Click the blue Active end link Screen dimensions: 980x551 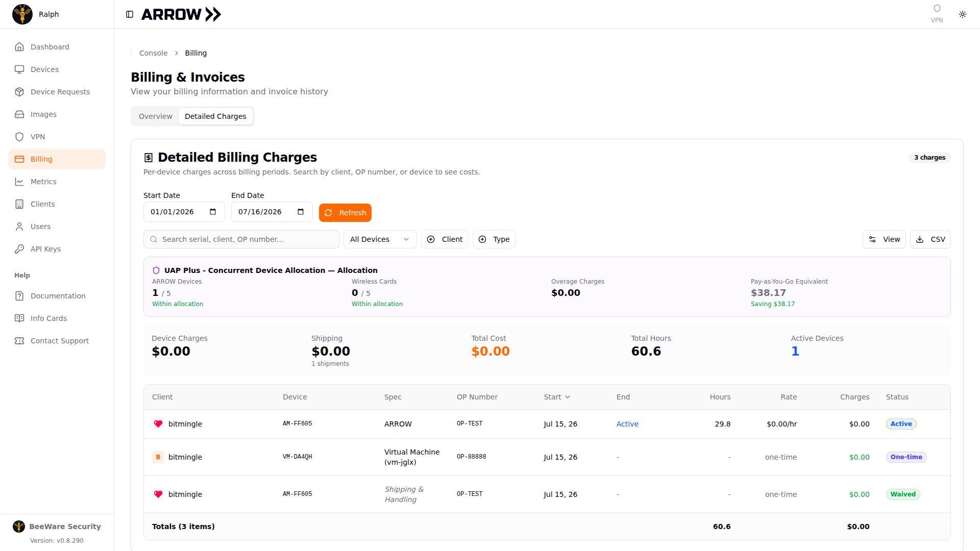coord(627,424)
